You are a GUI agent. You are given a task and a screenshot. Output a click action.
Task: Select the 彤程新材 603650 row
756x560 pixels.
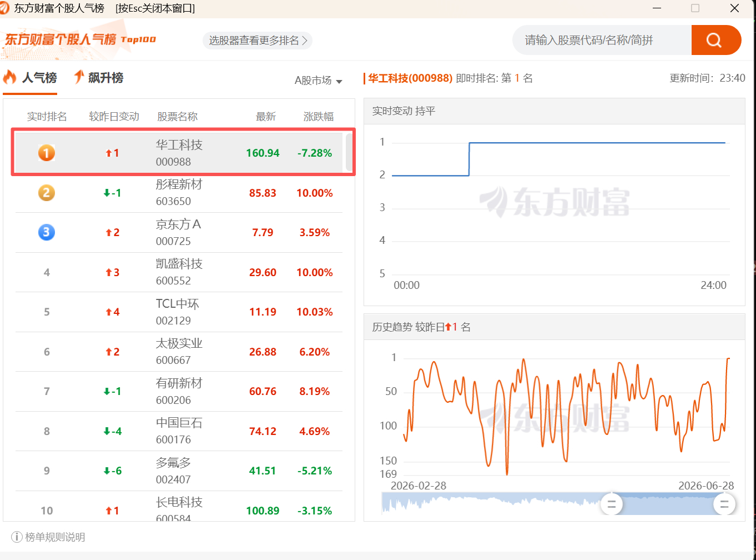179,193
